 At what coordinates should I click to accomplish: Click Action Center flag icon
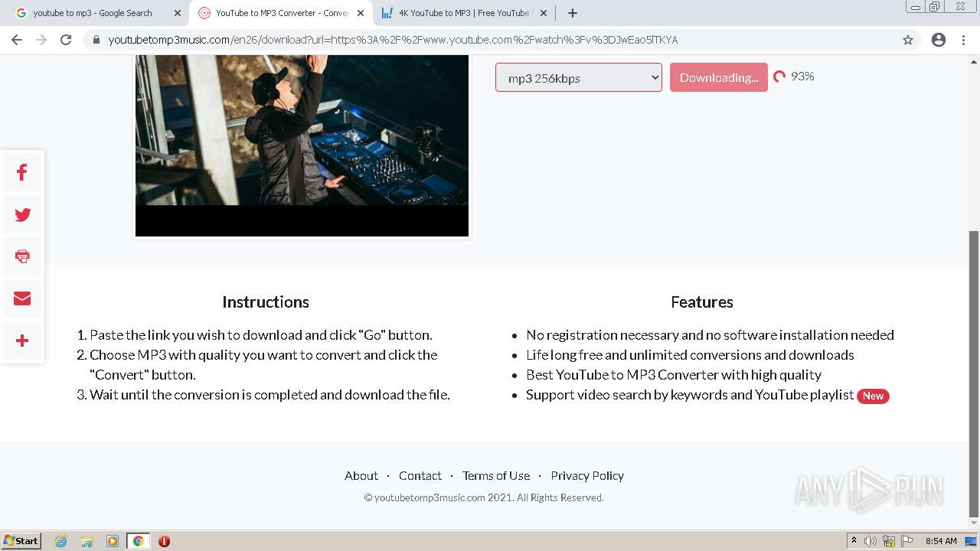click(x=906, y=541)
